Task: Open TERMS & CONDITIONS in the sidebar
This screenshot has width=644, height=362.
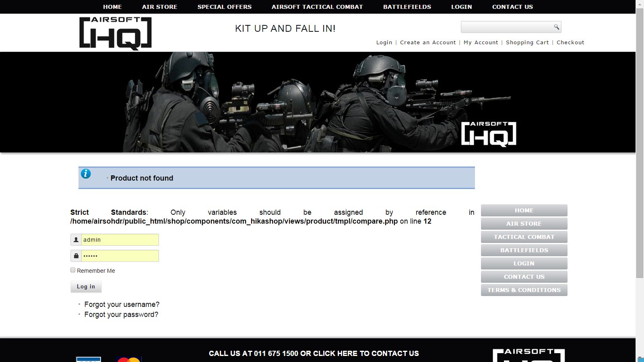Action: click(524, 290)
